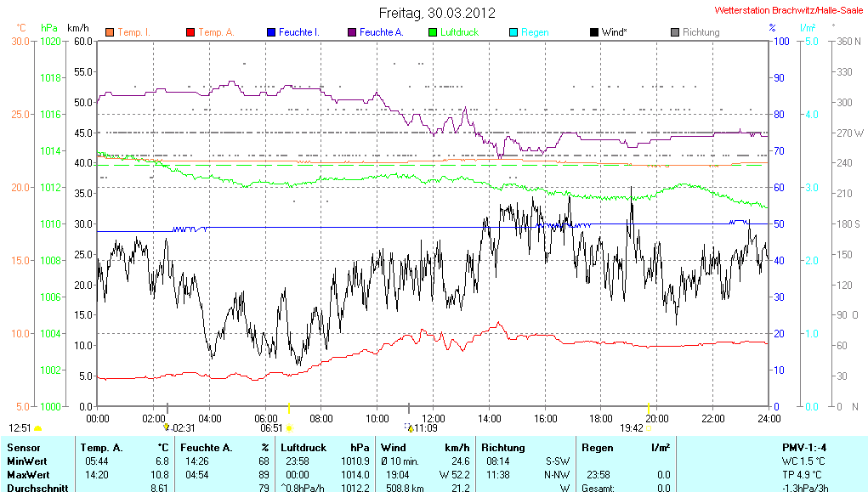The width and height of the screenshot is (868, 492).
Task: Click the Durchschnitt row label
Action: pos(37,487)
